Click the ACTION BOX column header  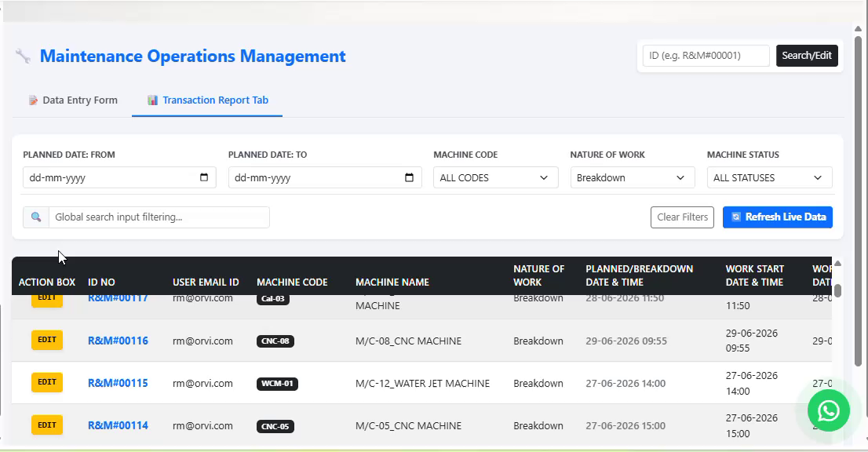tap(47, 282)
